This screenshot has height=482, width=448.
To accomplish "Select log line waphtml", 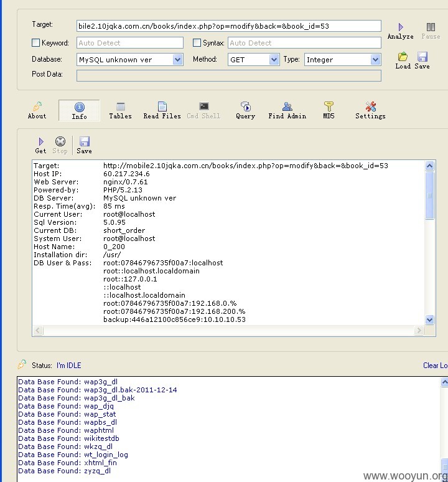I will tap(66, 430).
